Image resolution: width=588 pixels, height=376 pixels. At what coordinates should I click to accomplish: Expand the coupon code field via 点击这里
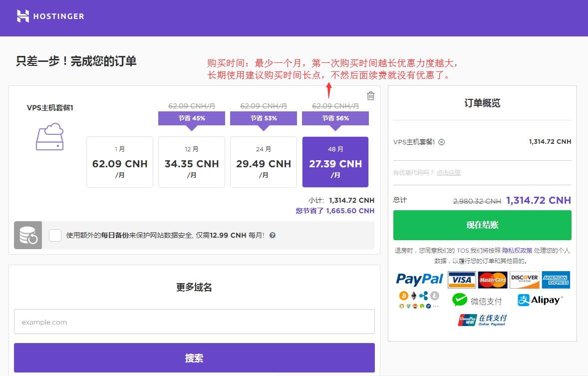[x=449, y=172]
